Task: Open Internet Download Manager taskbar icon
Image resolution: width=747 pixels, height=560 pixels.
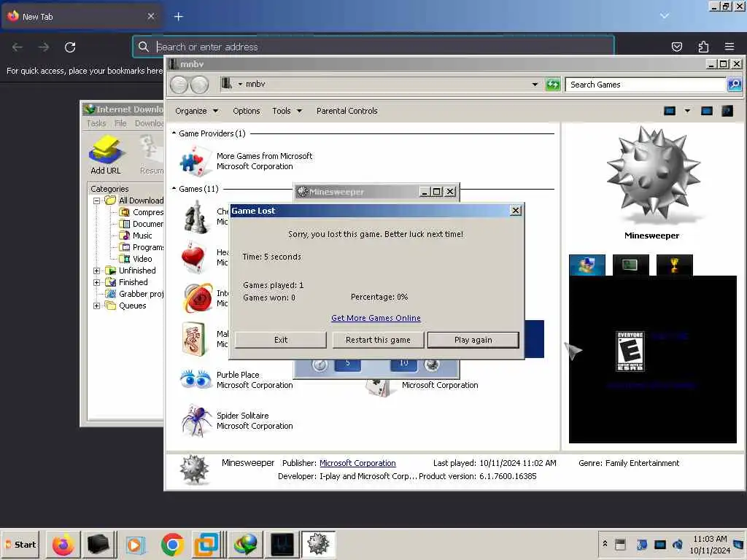Action: [x=246, y=544]
